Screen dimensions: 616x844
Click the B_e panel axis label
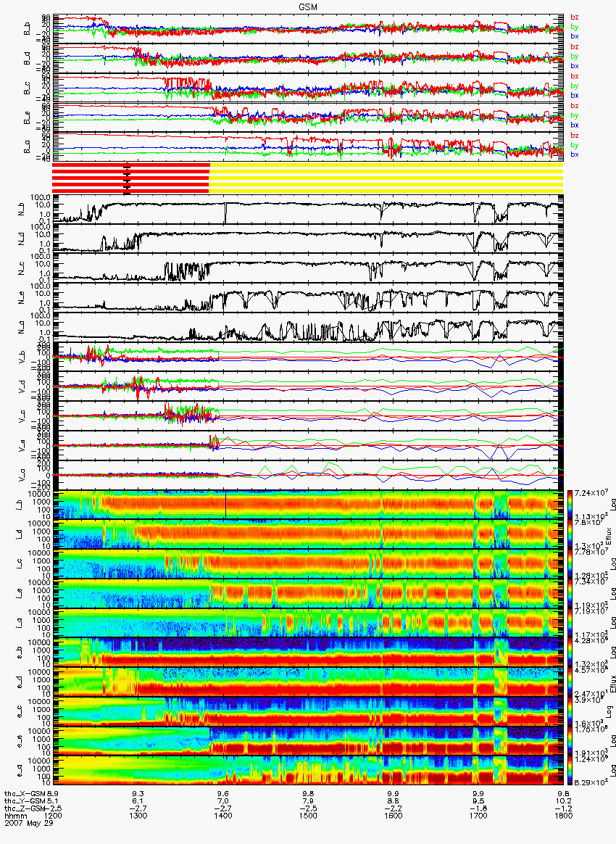pyautogui.click(x=28, y=118)
